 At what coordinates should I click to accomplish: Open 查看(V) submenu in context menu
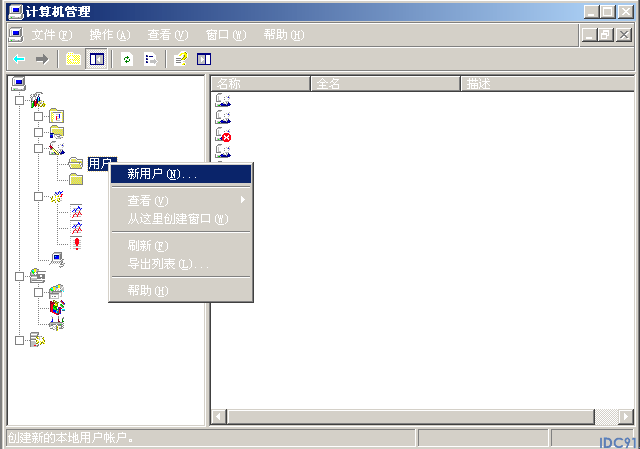[x=181, y=200]
